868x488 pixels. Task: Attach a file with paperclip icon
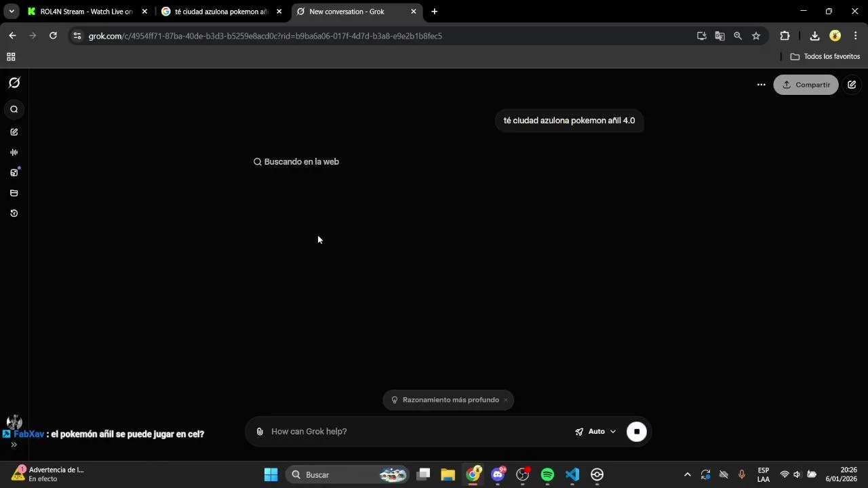[260, 432]
